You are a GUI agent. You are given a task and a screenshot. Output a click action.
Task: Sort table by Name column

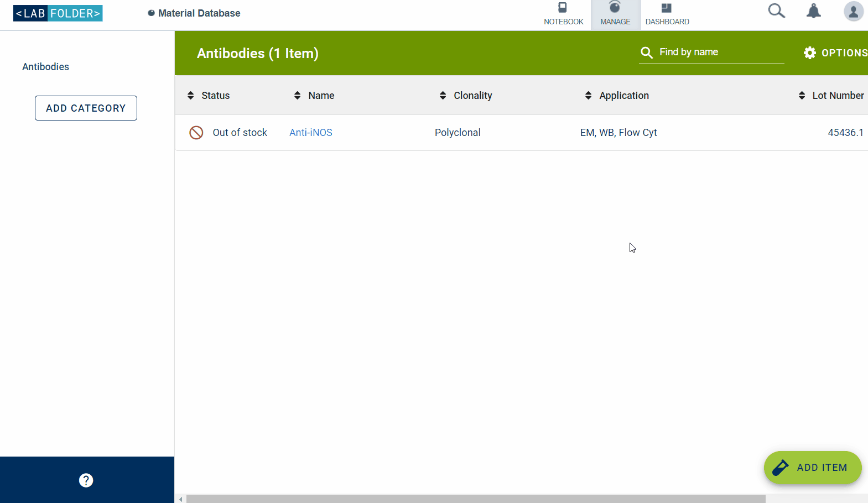coord(314,96)
